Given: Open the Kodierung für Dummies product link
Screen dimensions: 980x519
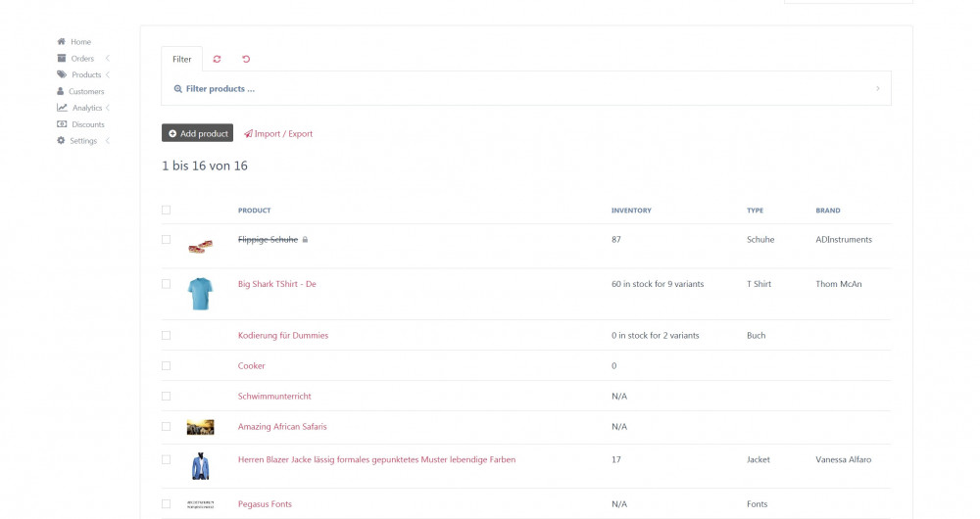Looking at the screenshot, I should click(x=283, y=335).
